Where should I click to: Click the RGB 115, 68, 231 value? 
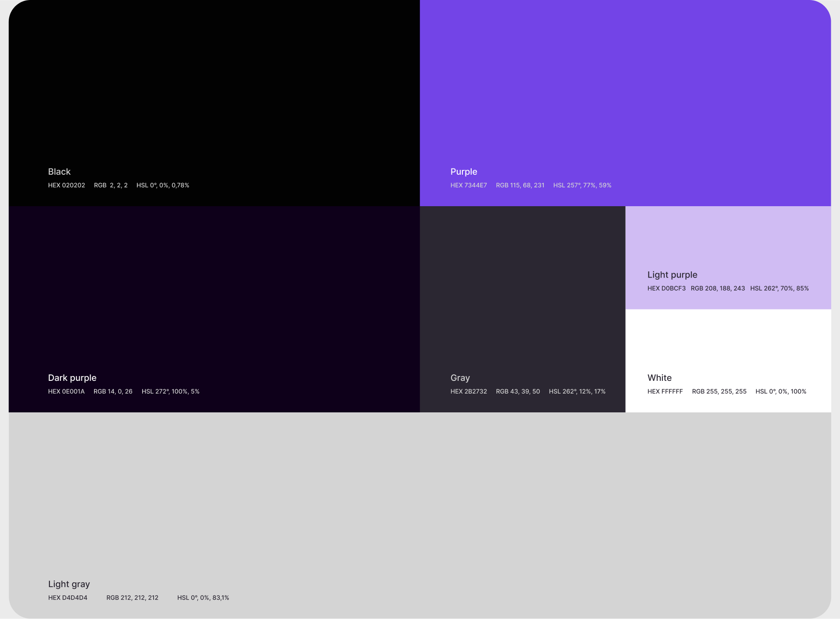(520, 185)
